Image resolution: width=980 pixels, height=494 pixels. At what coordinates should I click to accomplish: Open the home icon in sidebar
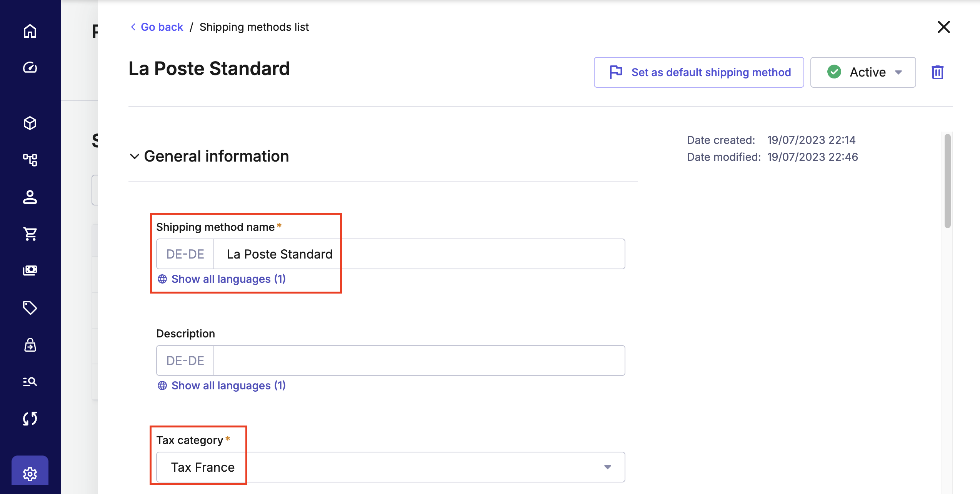point(30,31)
